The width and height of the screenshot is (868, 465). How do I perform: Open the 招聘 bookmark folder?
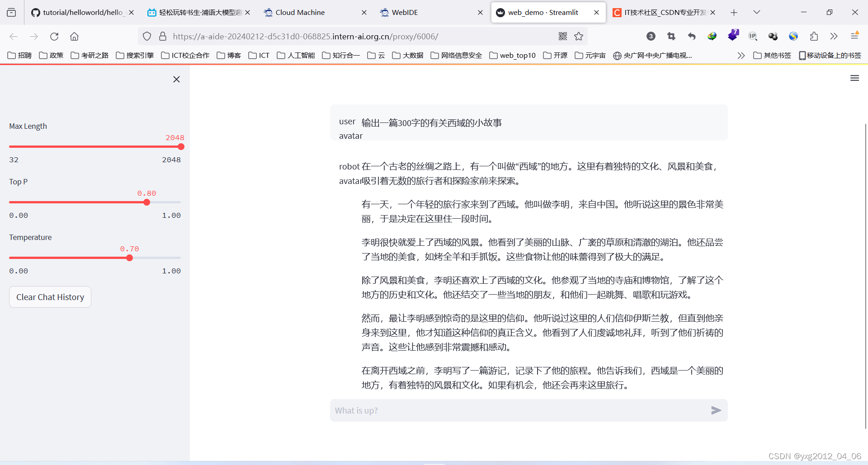[19, 55]
